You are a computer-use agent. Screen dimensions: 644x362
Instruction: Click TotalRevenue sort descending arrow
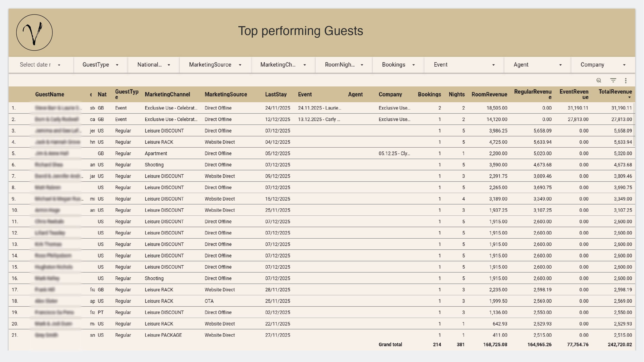tap(629, 97)
